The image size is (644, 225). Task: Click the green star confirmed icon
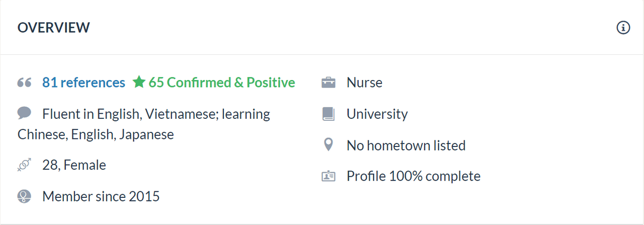point(139,82)
